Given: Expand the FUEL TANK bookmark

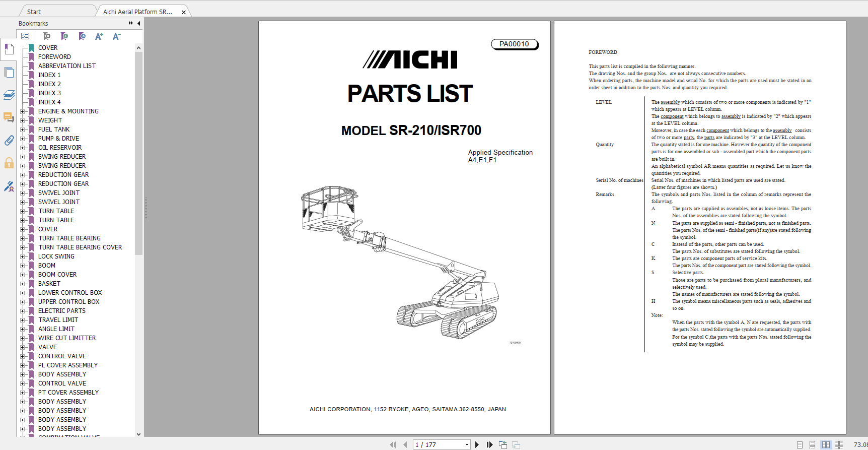Looking at the screenshot, I should pyautogui.click(x=22, y=130).
